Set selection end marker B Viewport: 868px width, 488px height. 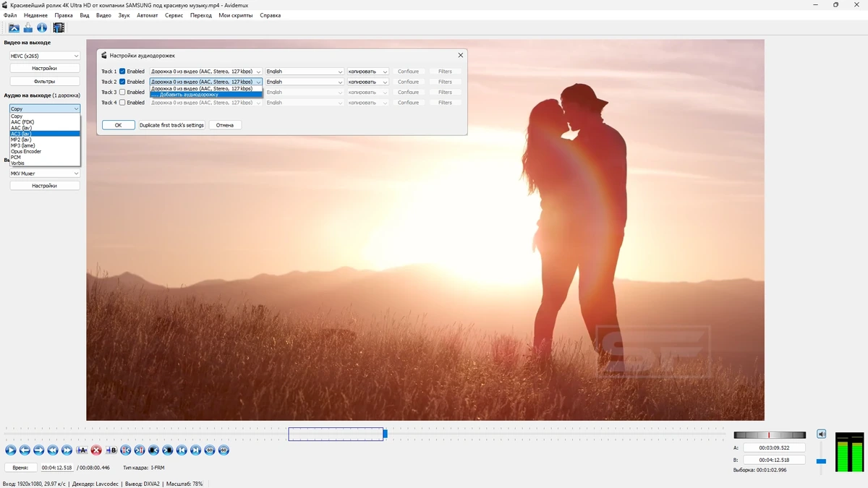click(x=111, y=450)
